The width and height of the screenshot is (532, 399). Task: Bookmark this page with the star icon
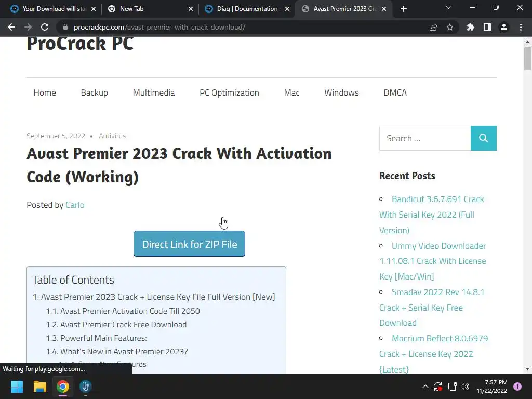[x=450, y=27]
